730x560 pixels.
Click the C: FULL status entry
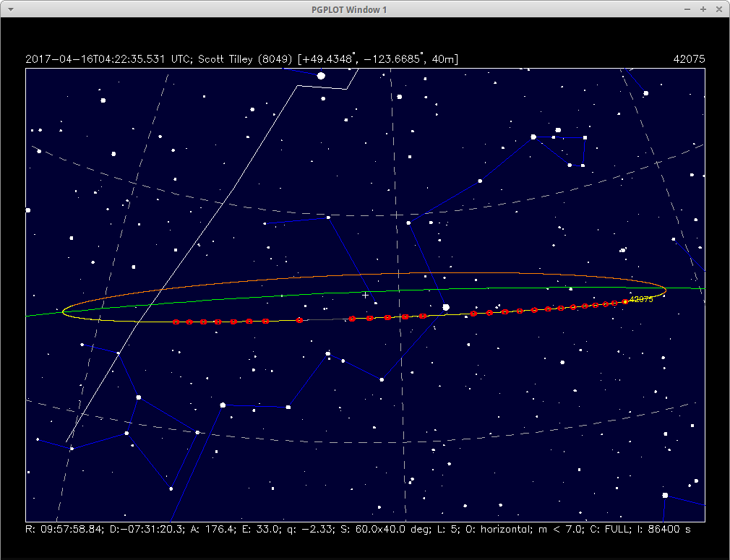(x=611, y=529)
